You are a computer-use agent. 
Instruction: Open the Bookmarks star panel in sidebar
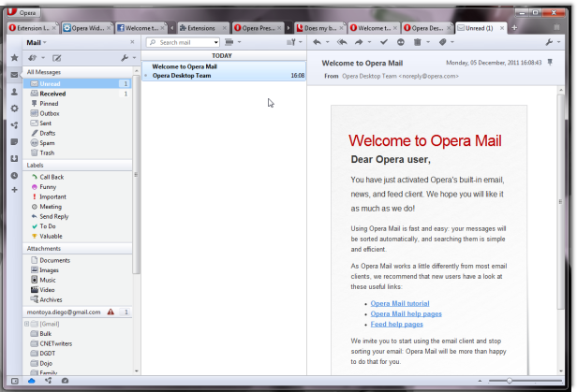click(x=14, y=58)
